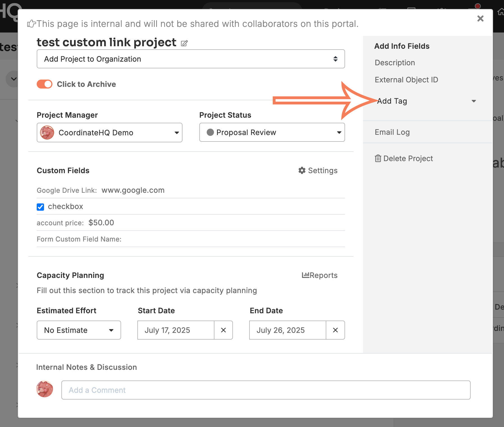
Task: Click the commenter avatar by the comment box
Action: [x=45, y=389]
